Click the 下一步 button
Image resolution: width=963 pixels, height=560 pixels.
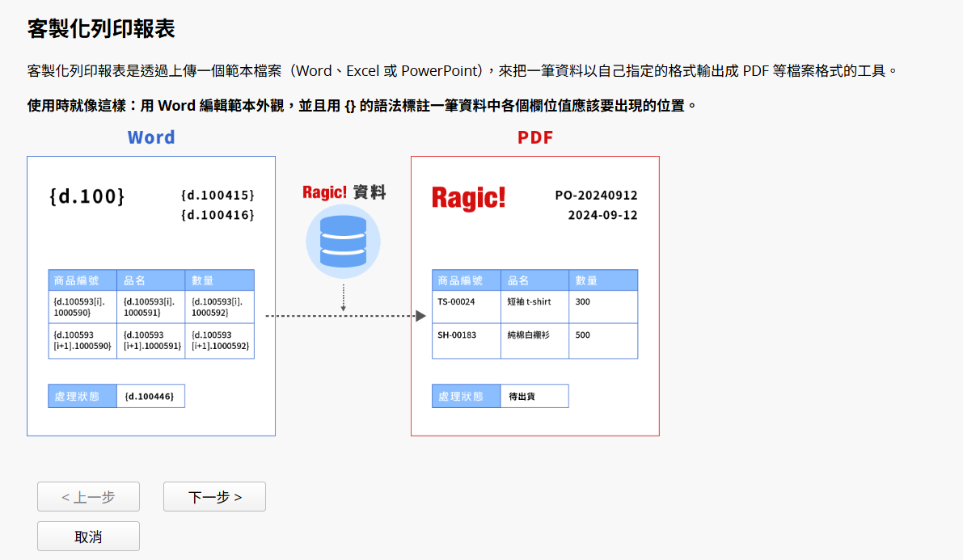pyautogui.click(x=214, y=497)
